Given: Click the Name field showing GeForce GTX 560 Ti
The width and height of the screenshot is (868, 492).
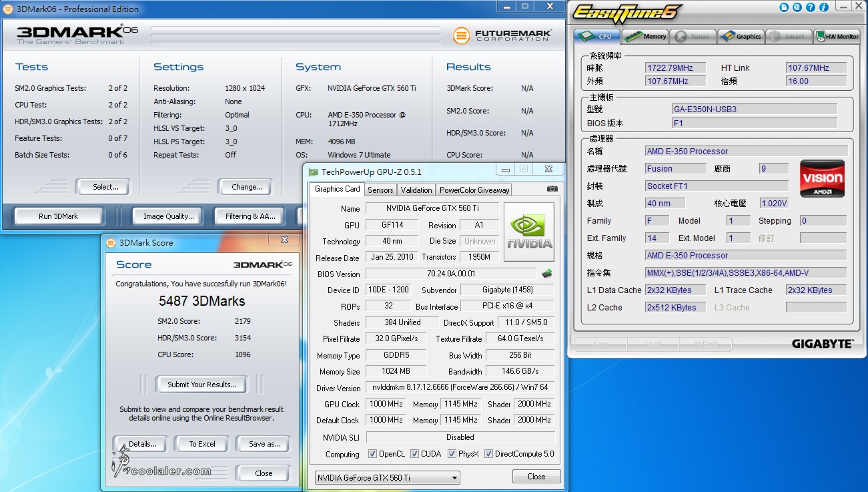Looking at the screenshot, I should [x=431, y=208].
